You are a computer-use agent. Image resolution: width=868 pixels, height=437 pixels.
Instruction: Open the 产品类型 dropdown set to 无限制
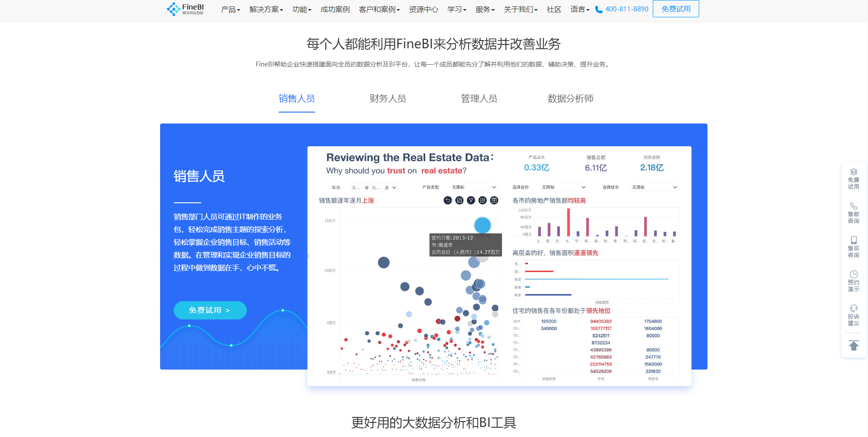coord(473,188)
